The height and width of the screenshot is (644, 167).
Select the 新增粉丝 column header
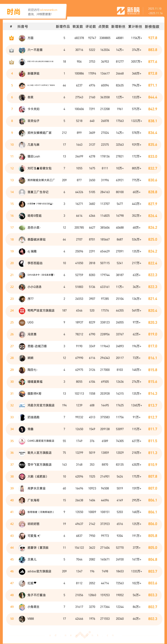pos(118,26)
